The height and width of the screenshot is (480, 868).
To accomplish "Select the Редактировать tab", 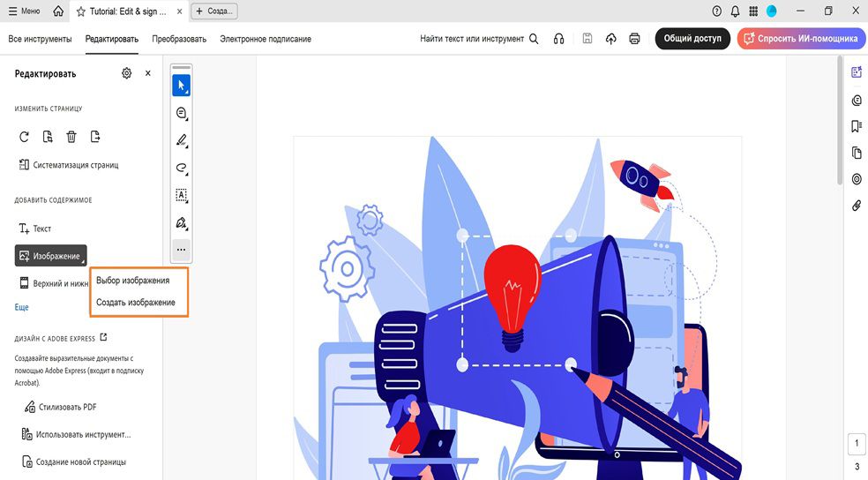I will [112, 39].
